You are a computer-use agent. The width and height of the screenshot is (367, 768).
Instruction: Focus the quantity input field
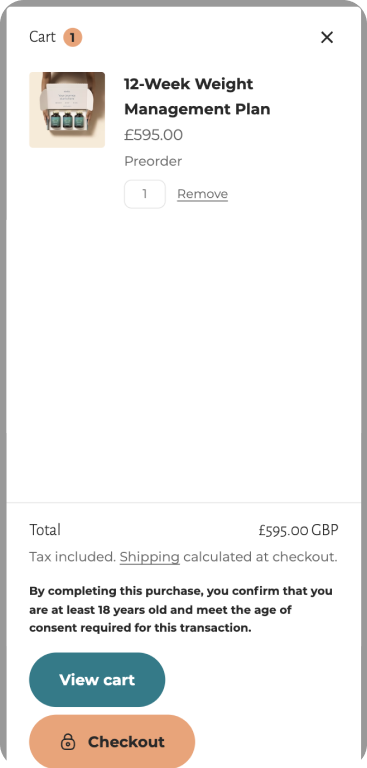pyautogui.click(x=145, y=194)
